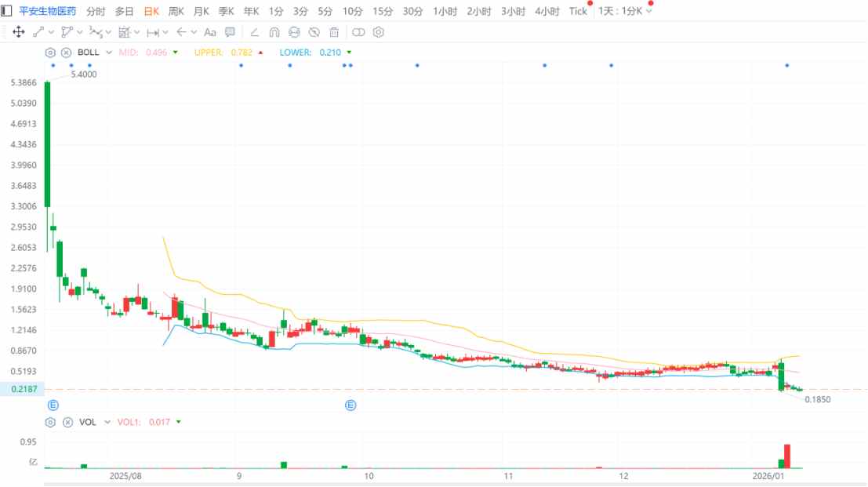Select the wave pattern drawing tool
Viewport: 868px width, 487px height.
pos(96,32)
